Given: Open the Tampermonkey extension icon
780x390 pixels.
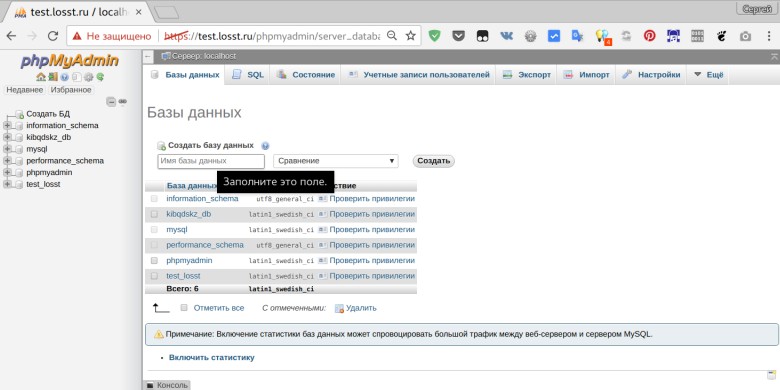Looking at the screenshot, I should point(482,36).
